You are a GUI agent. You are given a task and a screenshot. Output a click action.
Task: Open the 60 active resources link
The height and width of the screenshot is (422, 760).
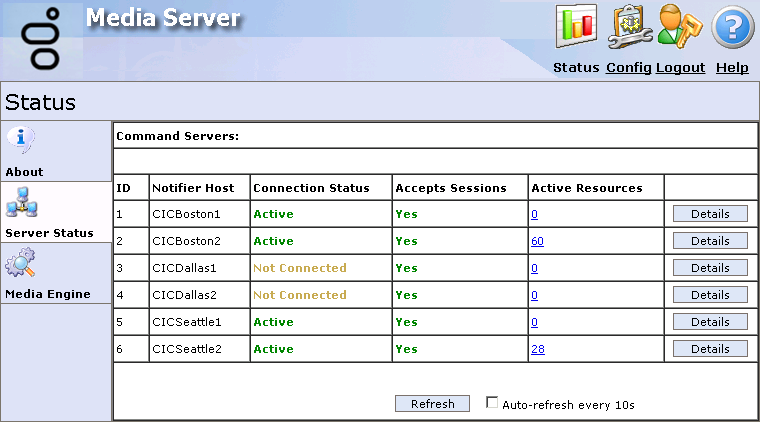coord(537,241)
